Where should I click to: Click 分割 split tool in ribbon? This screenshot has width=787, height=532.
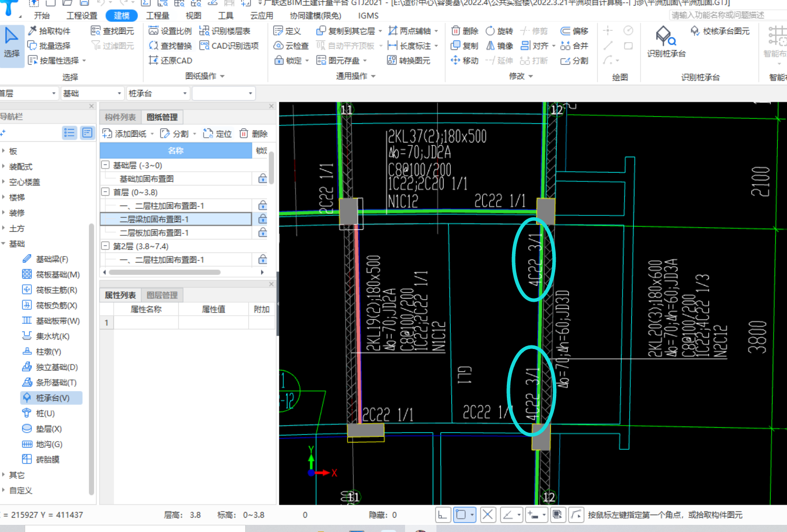[574, 61]
